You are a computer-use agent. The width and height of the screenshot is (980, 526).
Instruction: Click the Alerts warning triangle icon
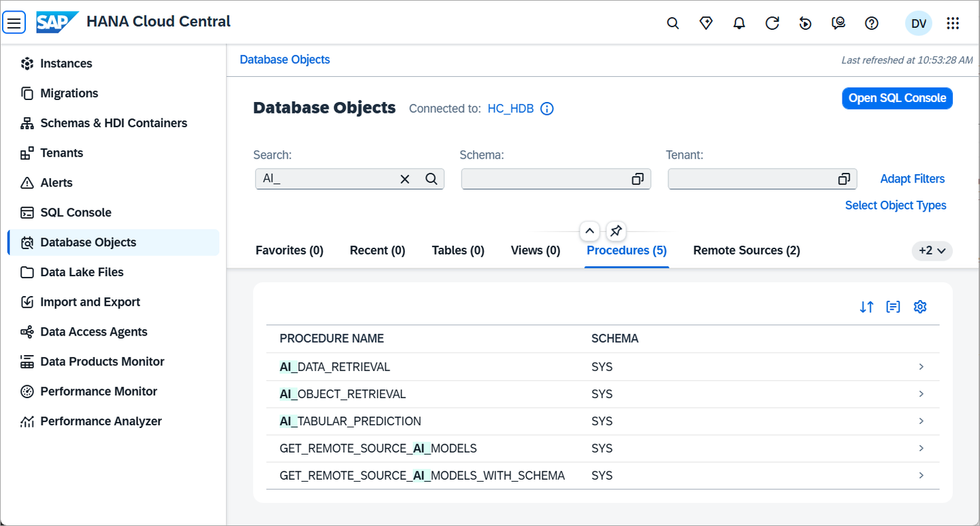coord(27,183)
